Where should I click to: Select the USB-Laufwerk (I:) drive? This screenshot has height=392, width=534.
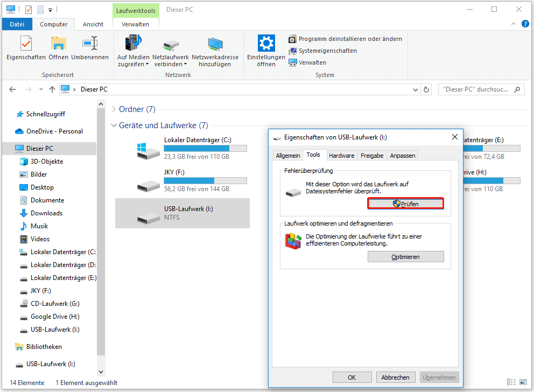183,213
